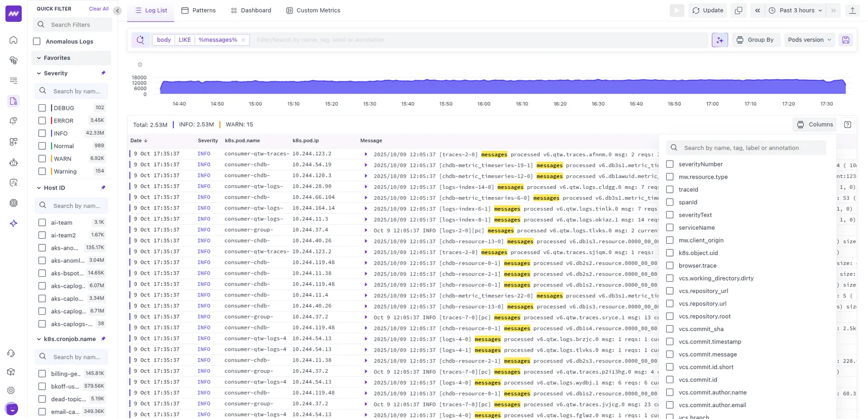Viewport: 868px width, 419px height.
Task: Open the Past 3 hours time range dropdown
Action: [795, 10]
